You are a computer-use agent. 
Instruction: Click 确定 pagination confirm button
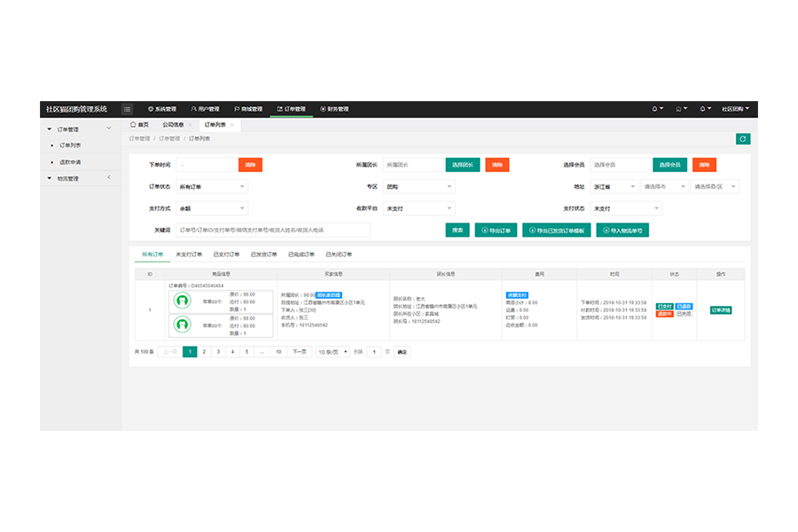(402, 352)
